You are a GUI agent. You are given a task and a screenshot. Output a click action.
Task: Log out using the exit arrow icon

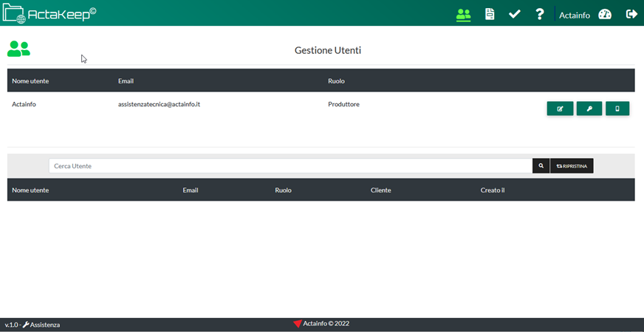coord(631,14)
